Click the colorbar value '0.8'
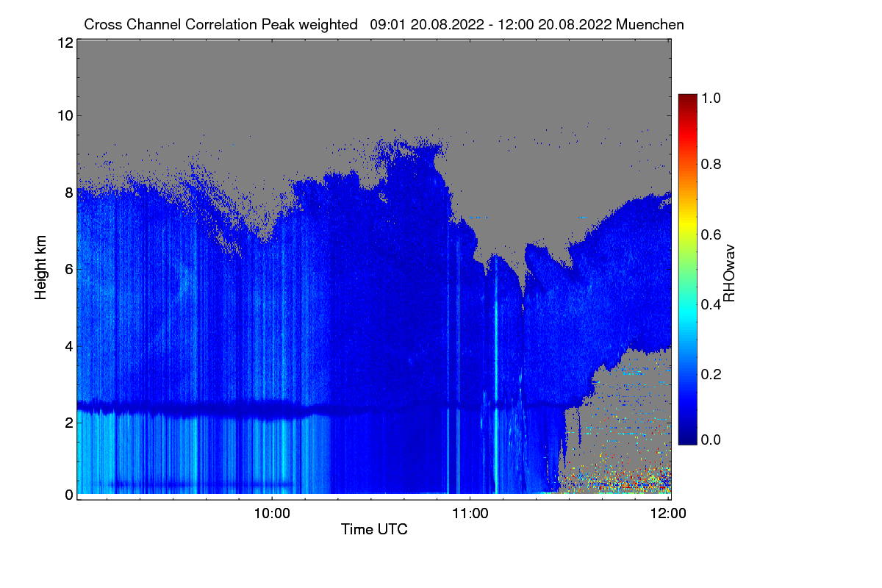The width and height of the screenshot is (882, 588). [712, 164]
